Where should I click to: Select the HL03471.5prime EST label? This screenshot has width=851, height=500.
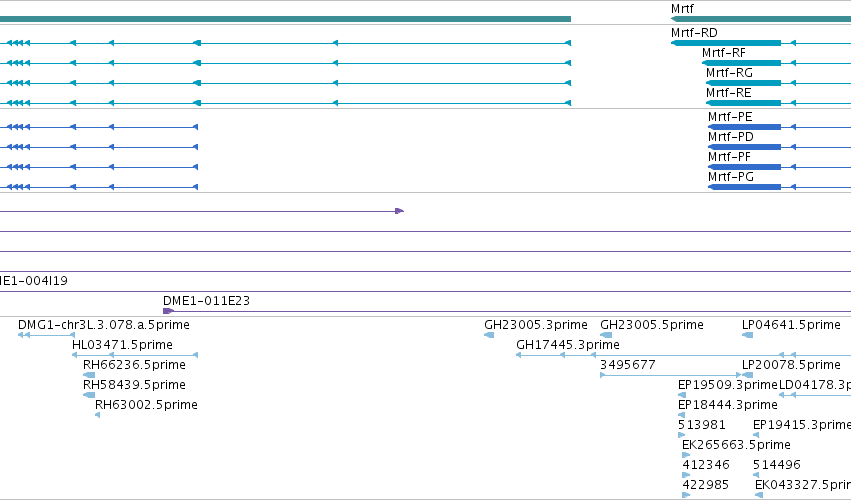122,345
